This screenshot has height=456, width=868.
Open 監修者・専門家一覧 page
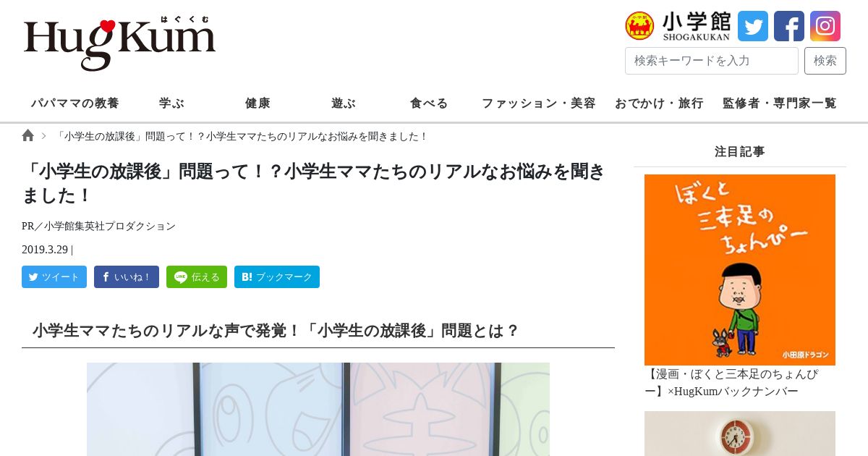pyautogui.click(x=780, y=103)
